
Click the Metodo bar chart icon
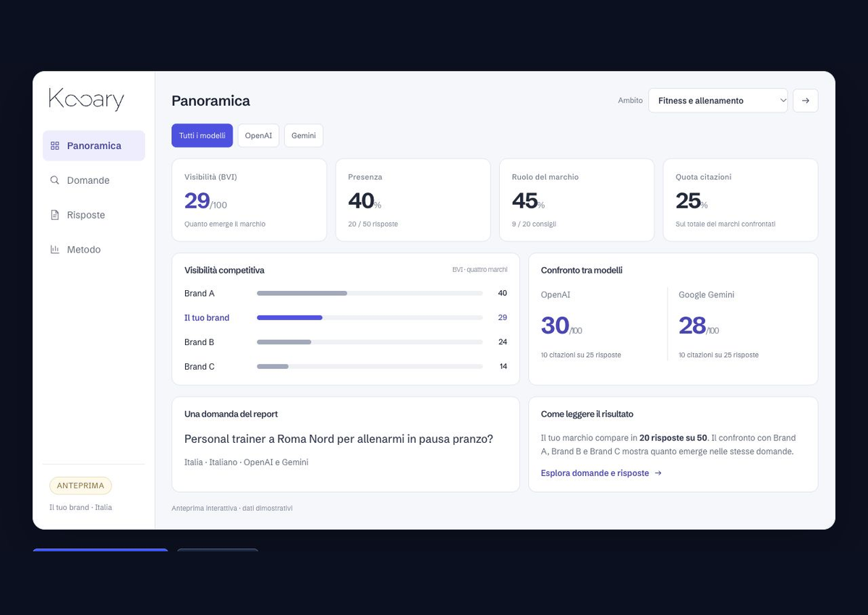point(55,250)
